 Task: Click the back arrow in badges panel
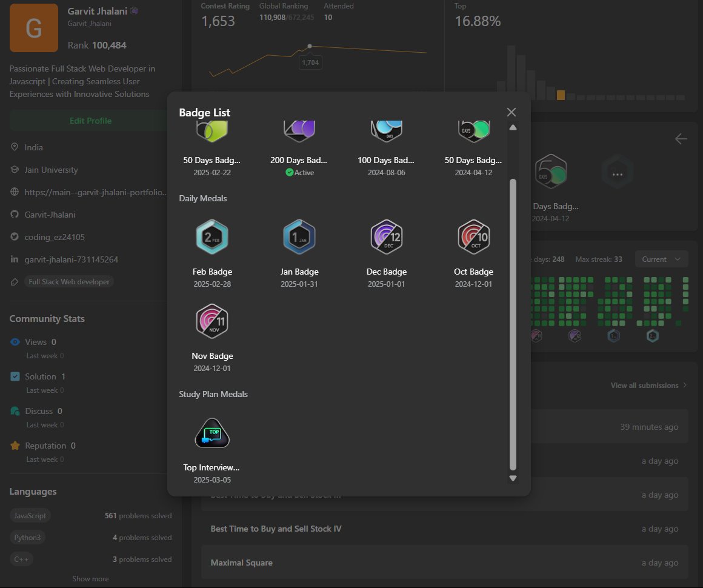(681, 139)
